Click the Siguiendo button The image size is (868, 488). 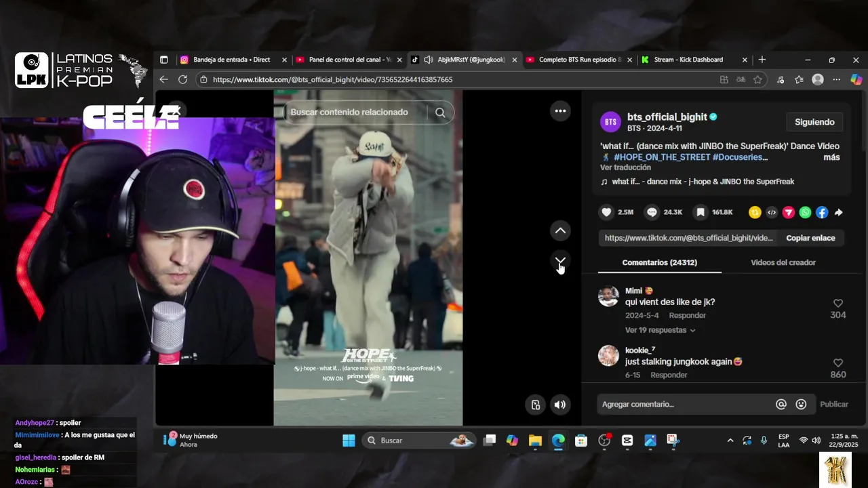[x=814, y=122]
